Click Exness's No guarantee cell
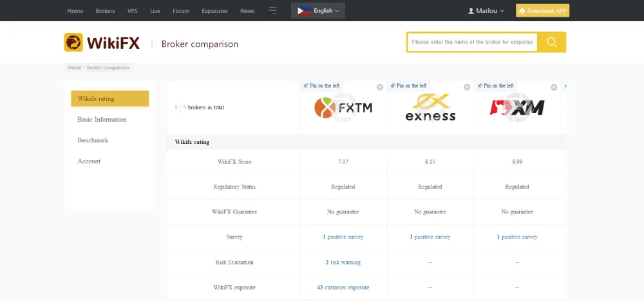Image resolution: width=644 pixels, height=301 pixels. (x=430, y=212)
